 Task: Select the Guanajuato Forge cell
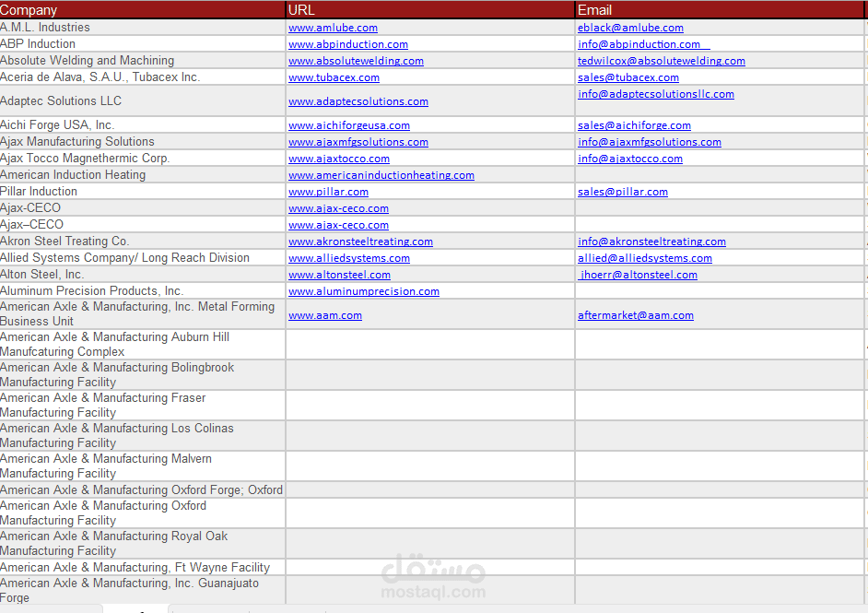pos(142,590)
